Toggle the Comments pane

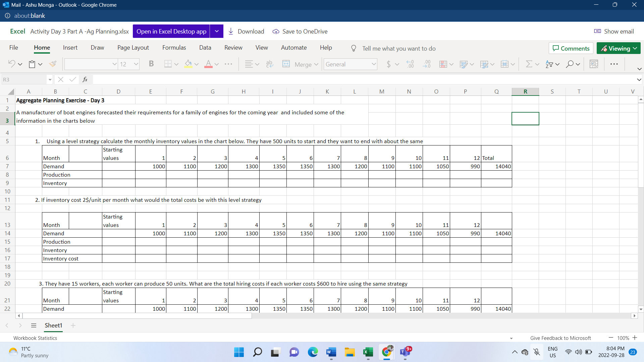click(571, 48)
